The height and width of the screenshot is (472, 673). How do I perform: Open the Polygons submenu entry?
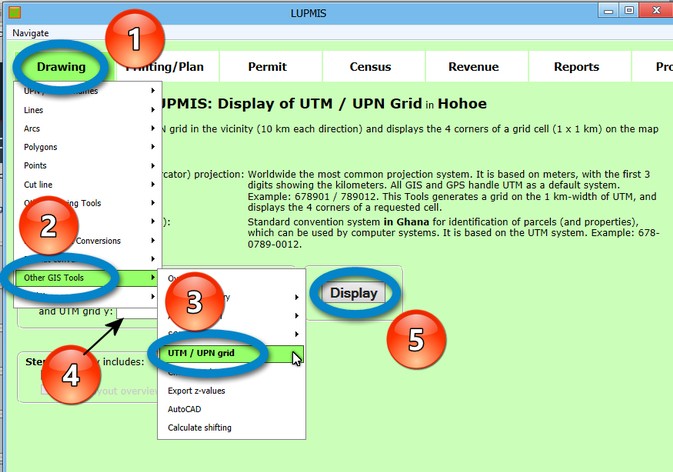point(88,147)
